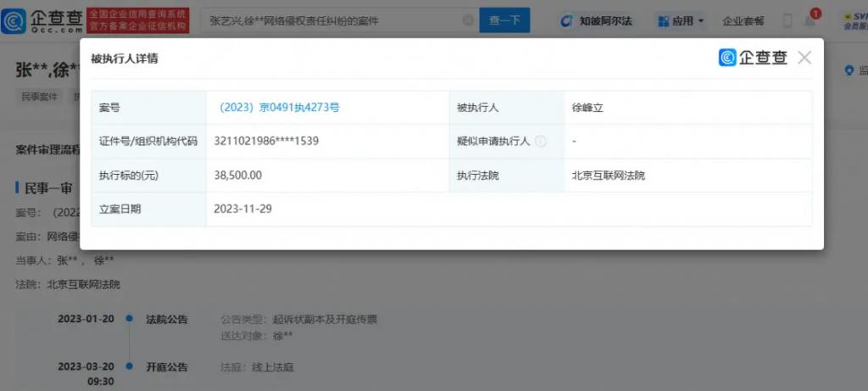The height and width of the screenshot is (391, 868).
Task: Open case number (2023)京0491执4273号 link
Action: click(x=280, y=108)
